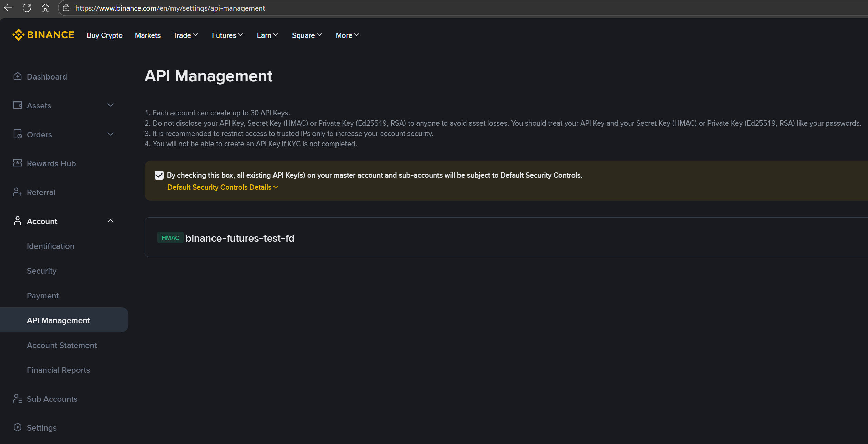Click the Sub Accounts icon
Viewport: 868px width, 444px height.
pyautogui.click(x=17, y=399)
